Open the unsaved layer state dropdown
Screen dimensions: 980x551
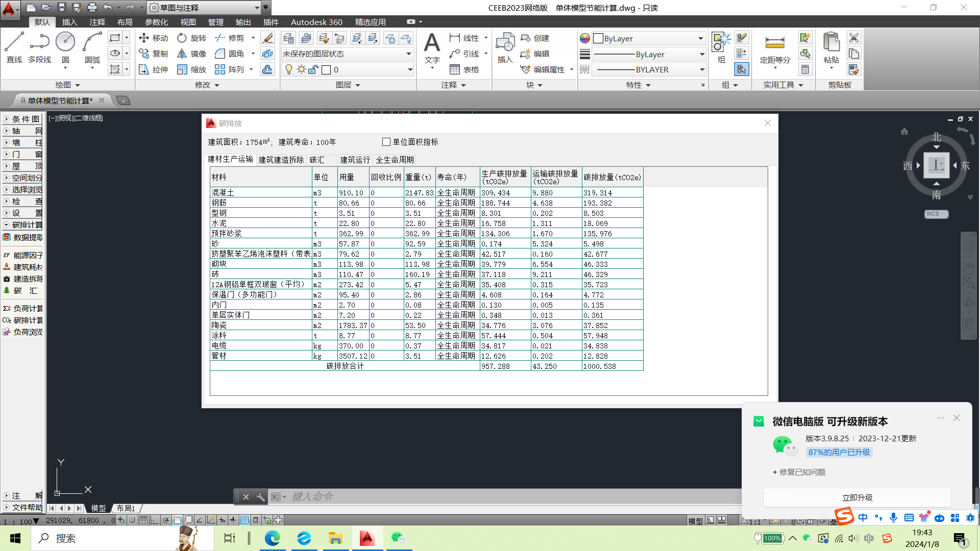tap(408, 54)
